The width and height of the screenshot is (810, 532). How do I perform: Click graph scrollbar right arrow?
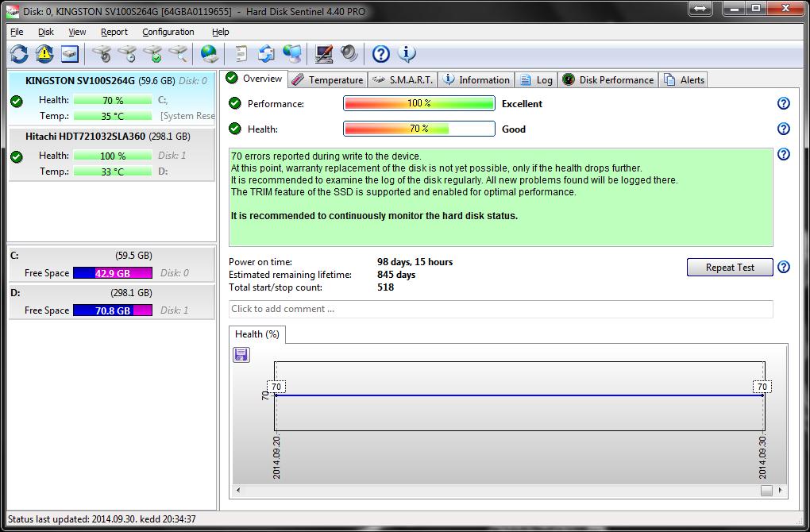pos(780,490)
